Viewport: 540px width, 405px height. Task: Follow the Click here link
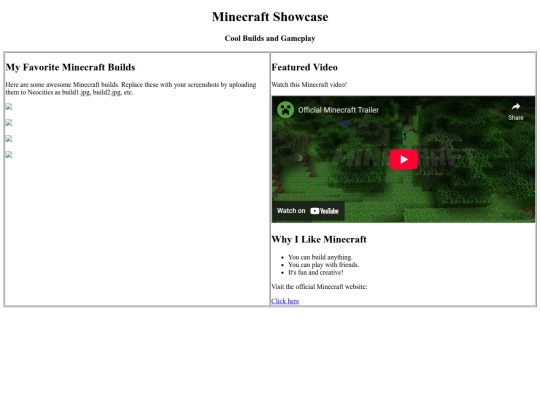tap(285, 301)
